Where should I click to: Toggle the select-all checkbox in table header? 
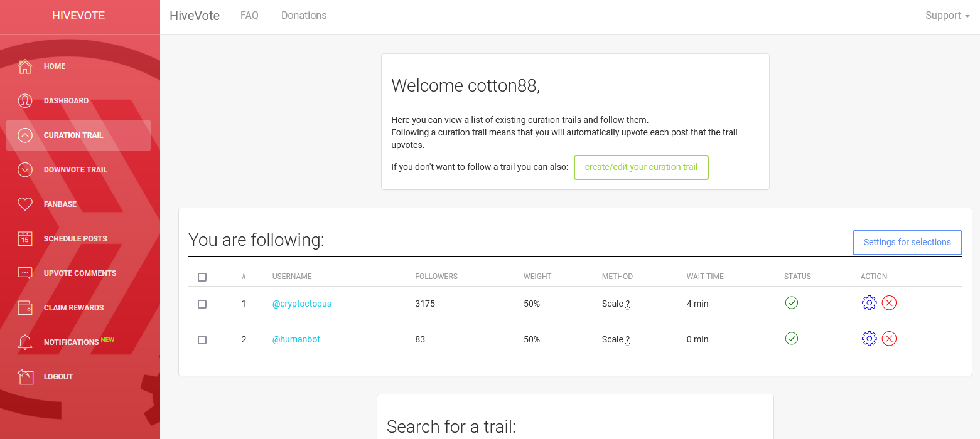coord(202,277)
